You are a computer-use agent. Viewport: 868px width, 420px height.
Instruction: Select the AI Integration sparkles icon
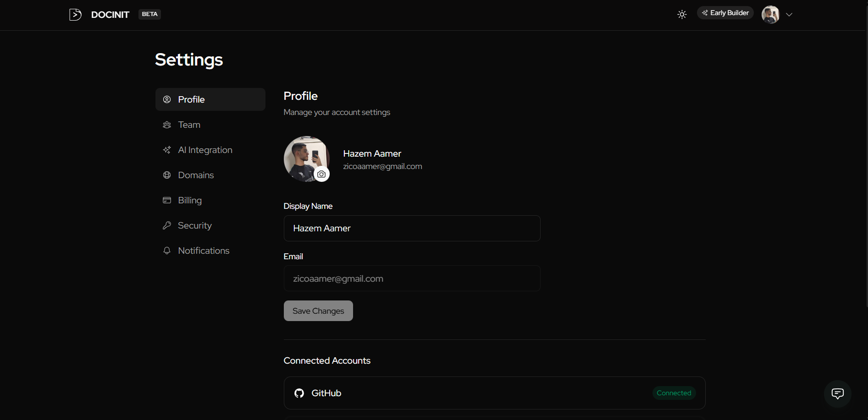167,149
